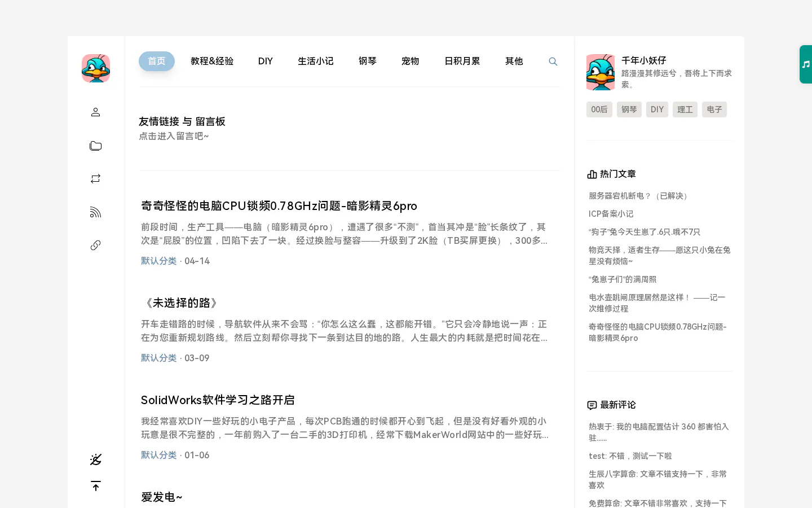This screenshot has width=812, height=508.
Task: Click the back-to-top arrow icon
Action: pos(96,486)
